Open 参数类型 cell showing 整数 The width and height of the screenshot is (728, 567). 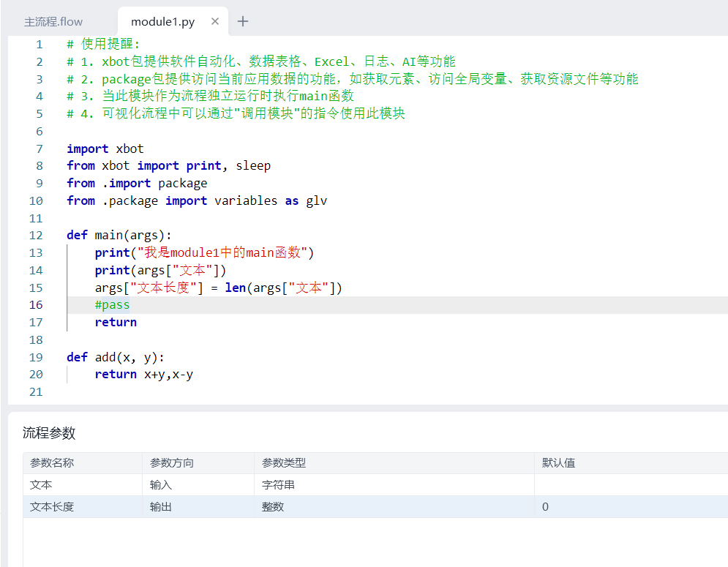pyautogui.click(x=273, y=507)
